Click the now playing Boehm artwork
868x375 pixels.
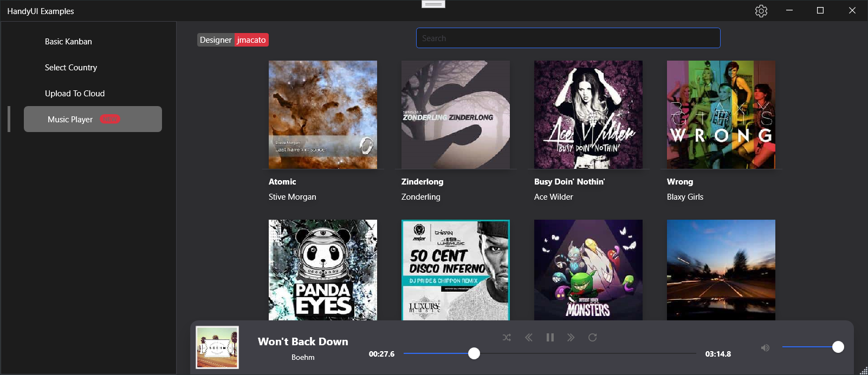pos(217,347)
